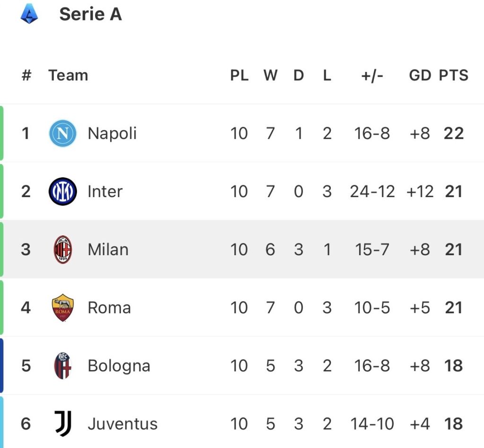Click the Serie A league logo

point(29,14)
